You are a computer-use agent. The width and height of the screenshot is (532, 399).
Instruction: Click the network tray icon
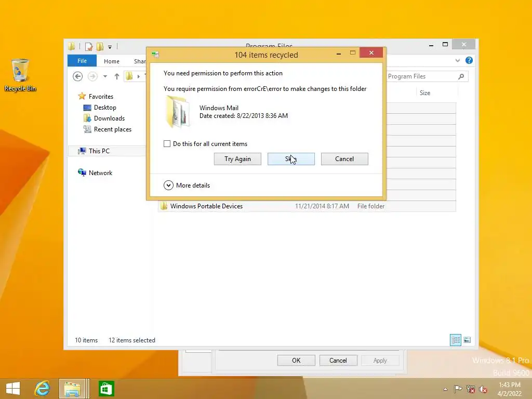tap(471, 389)
